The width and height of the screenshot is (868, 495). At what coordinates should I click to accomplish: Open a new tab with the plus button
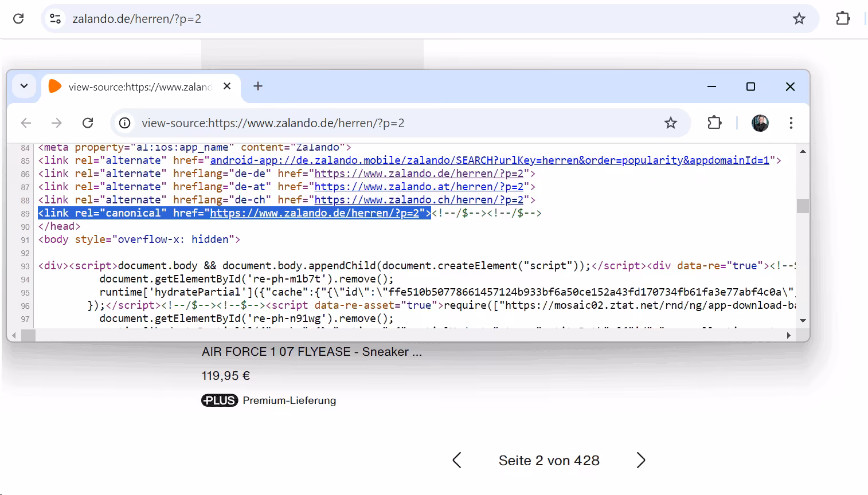257,86
